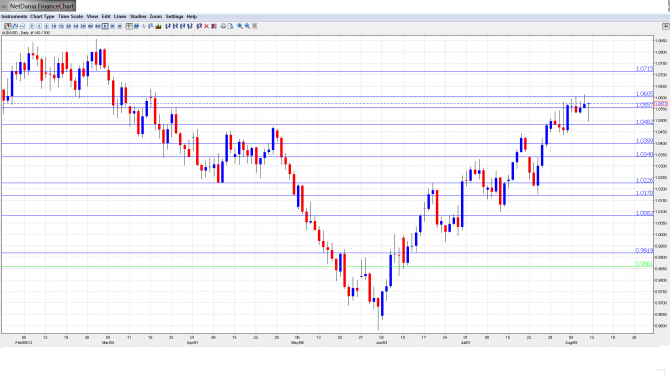Image resolution: width=670 pixels, height=376 pixels.
Task: Select the 1.0605 horizontal line label
Action: coord(644,94)
